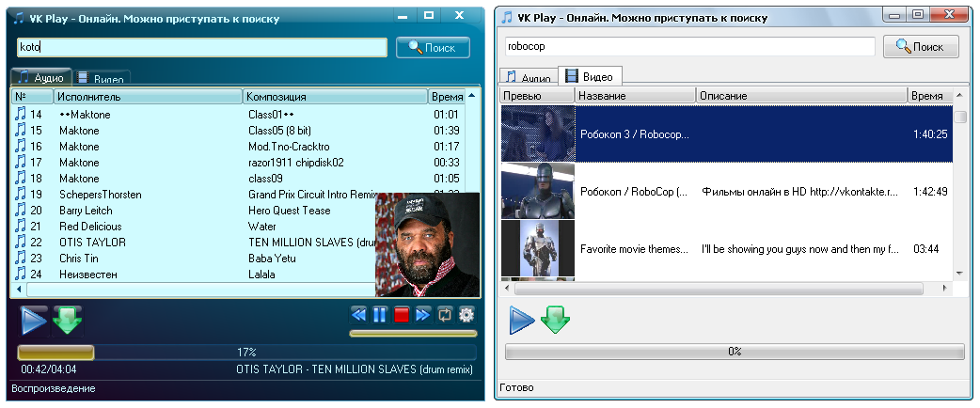
Task: Skip to next track with forward button
Action: (423, 314)
